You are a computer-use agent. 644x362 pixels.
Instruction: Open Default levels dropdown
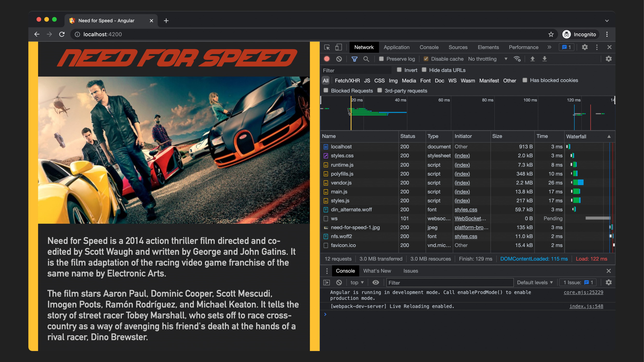click(x=535, y=283)
